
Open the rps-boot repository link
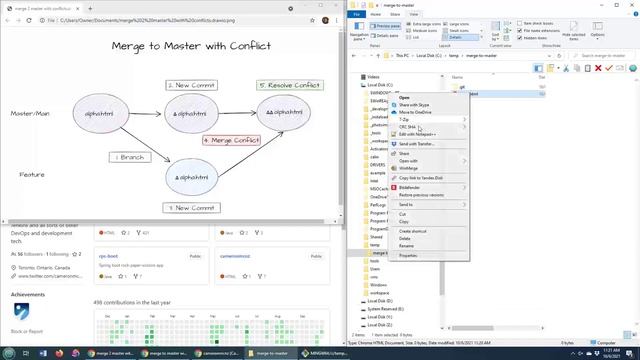108,256
